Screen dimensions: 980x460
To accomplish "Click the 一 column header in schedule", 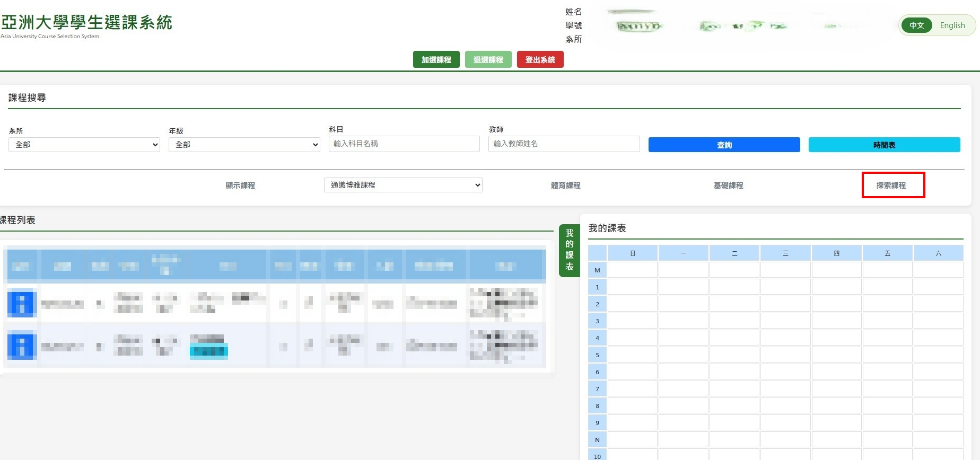I will point(684,253).
